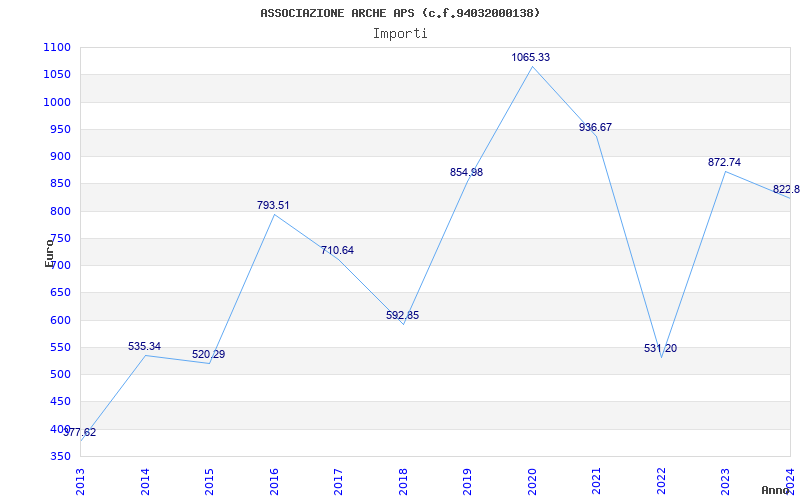Click the 650 y-axis value

60,292
